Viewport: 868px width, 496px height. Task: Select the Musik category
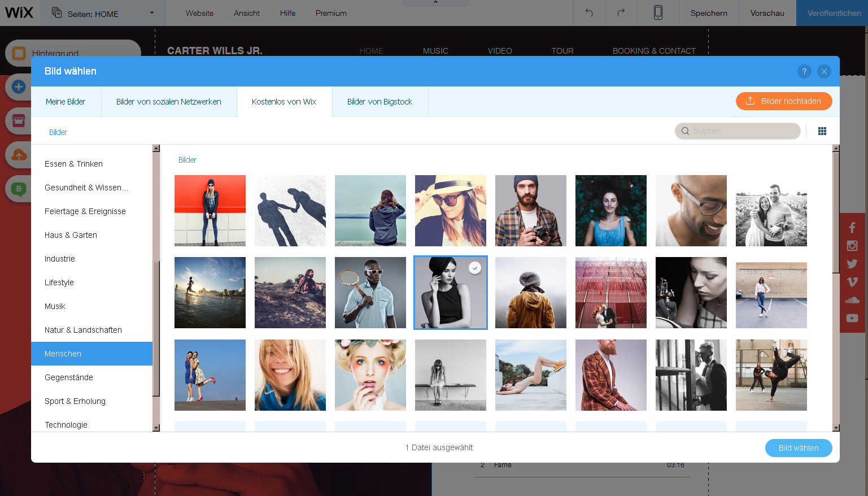[x=91, y=306]
